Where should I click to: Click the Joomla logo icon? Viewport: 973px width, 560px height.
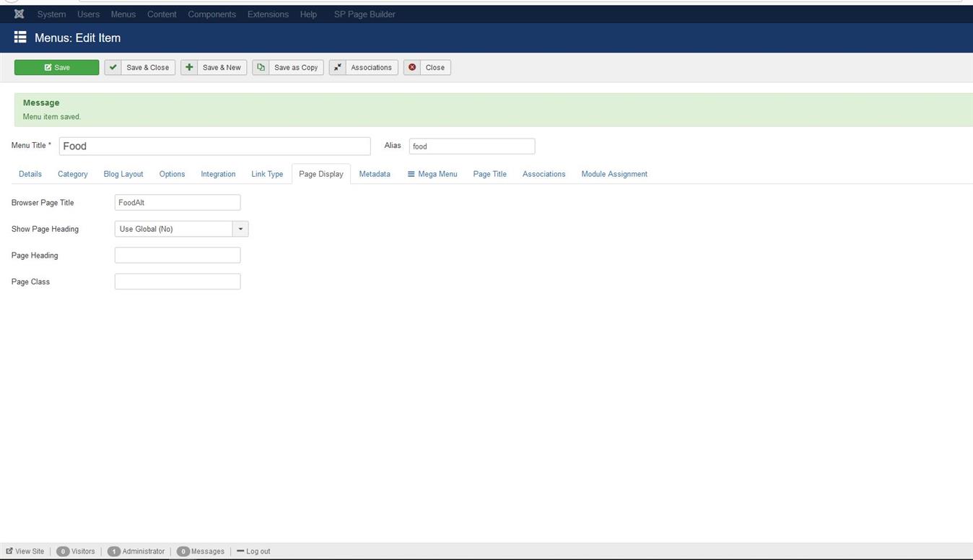tap(19, 14)
